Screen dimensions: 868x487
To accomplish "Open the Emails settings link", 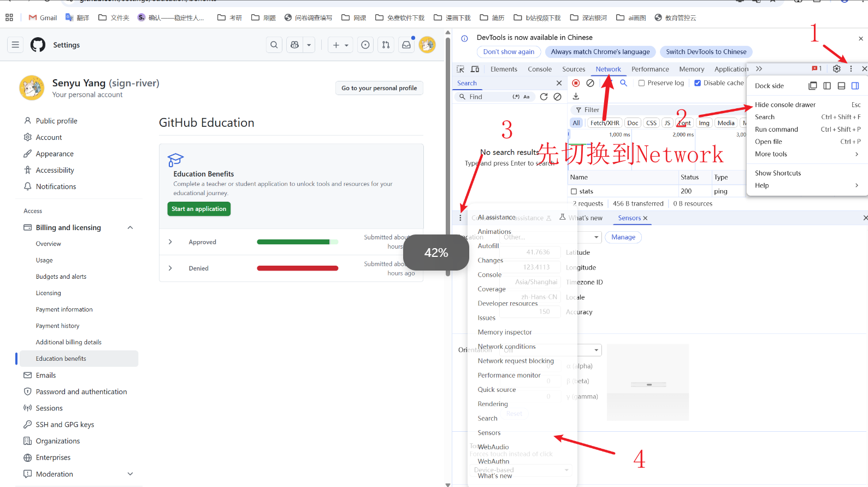I will [46, 375].
